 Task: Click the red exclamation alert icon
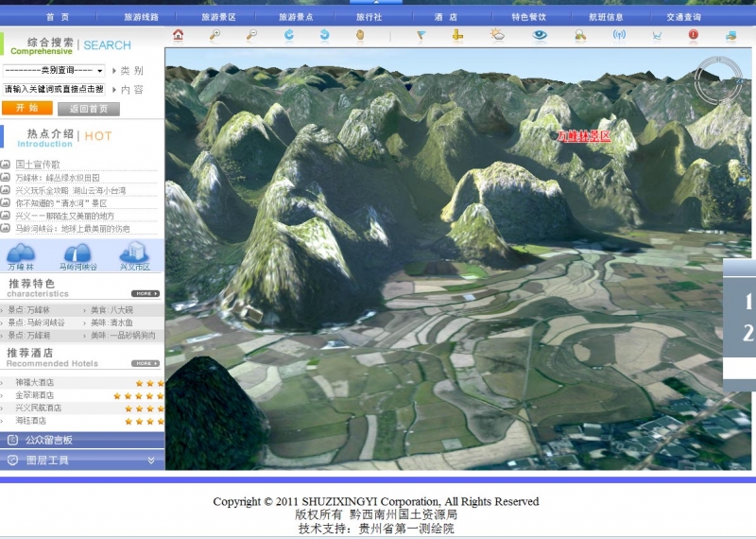click(694, 35)
